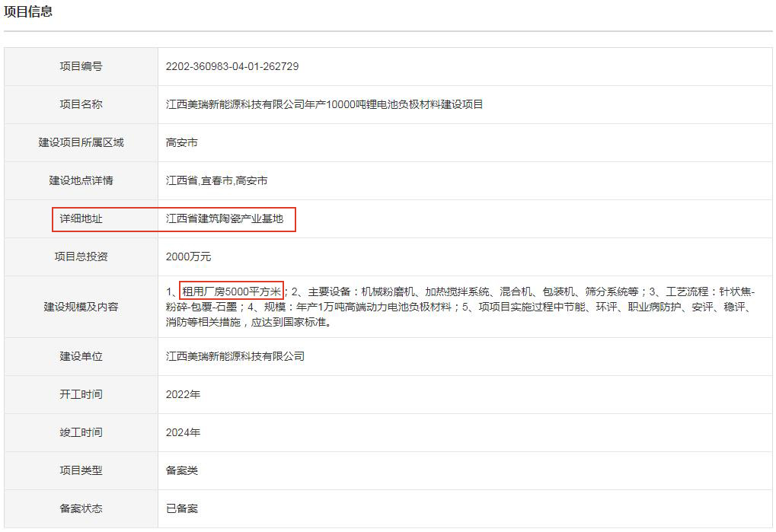Click the project name starting with 江西美瑞新能源科技有限公司年产10000吨

324,104
